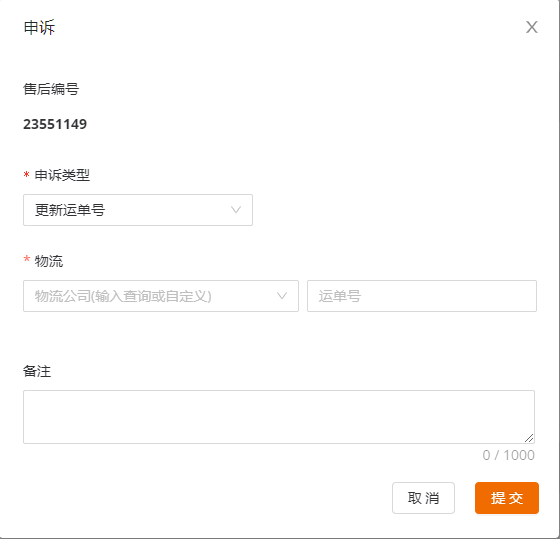Click the 0 / 1000 character counter
This screenshot has width=560, height=539.
click(x=509, y=455)
